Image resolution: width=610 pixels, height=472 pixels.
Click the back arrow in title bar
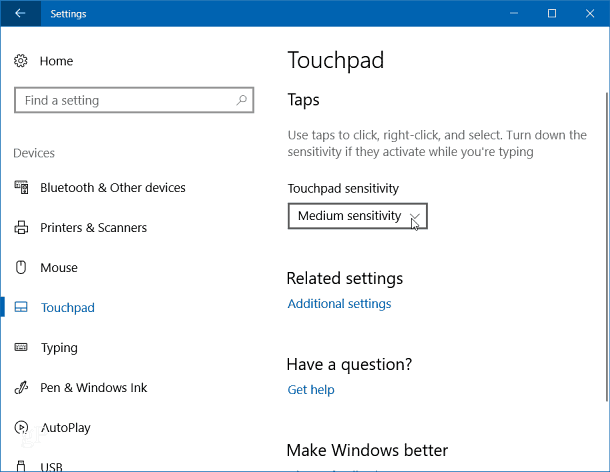20,13
